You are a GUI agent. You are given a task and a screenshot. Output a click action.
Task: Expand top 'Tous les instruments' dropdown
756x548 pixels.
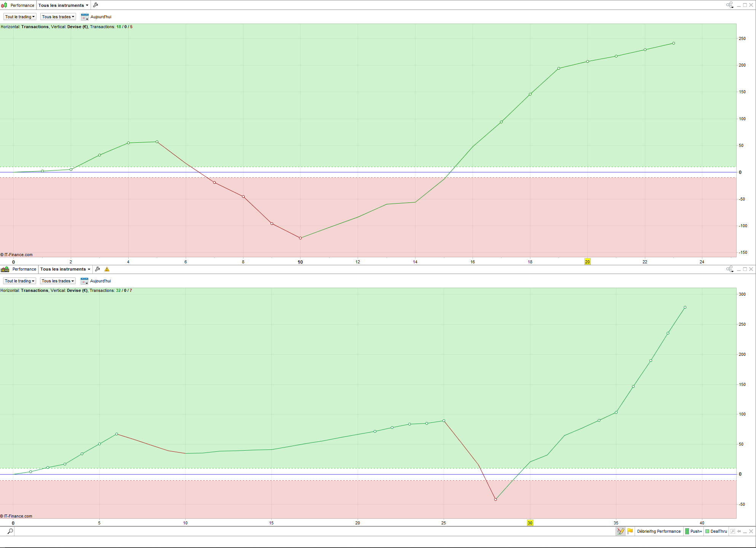(63, 5)
